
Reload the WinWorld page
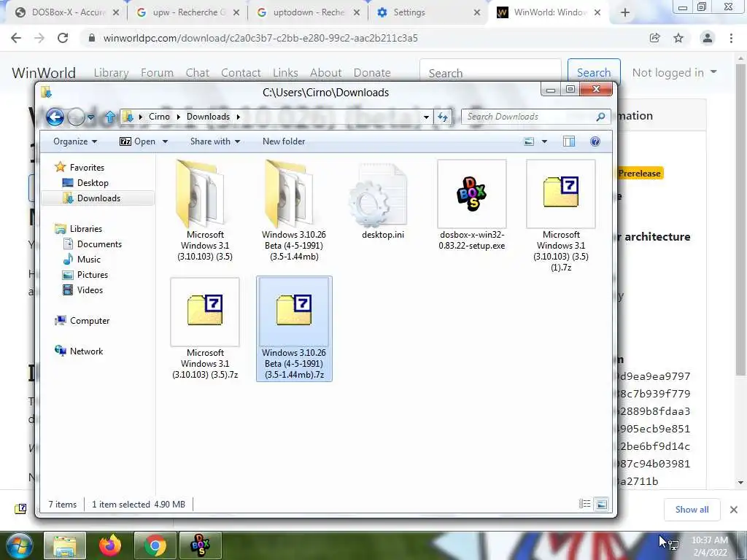tap(63, 38)
